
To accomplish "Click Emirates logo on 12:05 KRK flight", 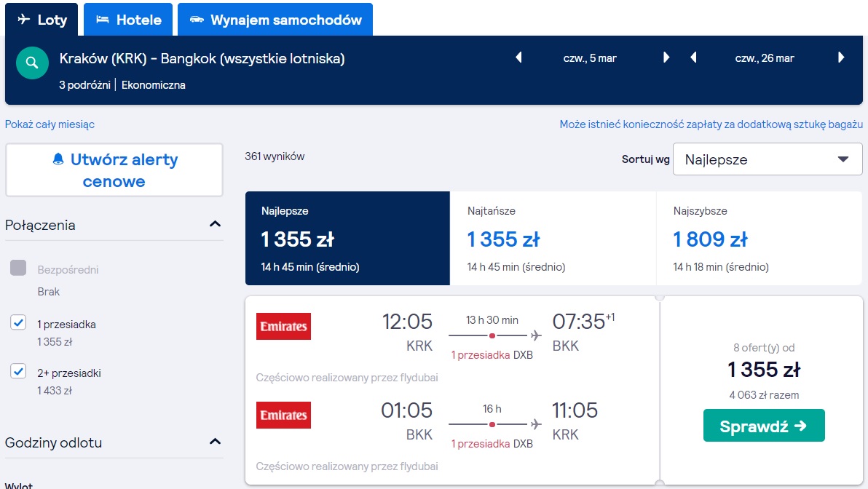I will click(x=283, y=327).
